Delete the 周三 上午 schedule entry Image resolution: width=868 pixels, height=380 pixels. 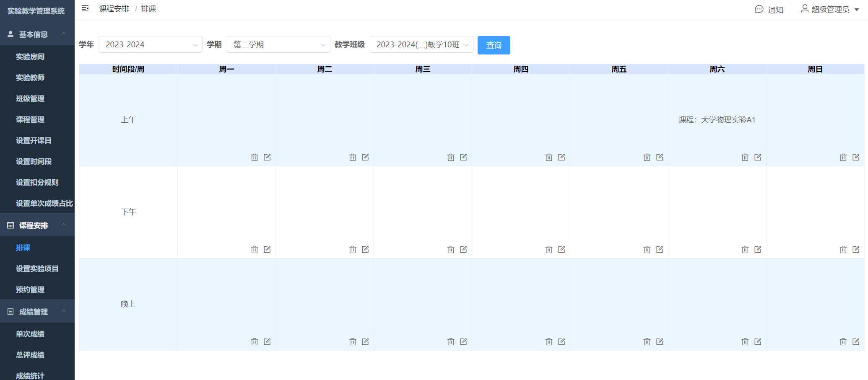pos(451,157)
